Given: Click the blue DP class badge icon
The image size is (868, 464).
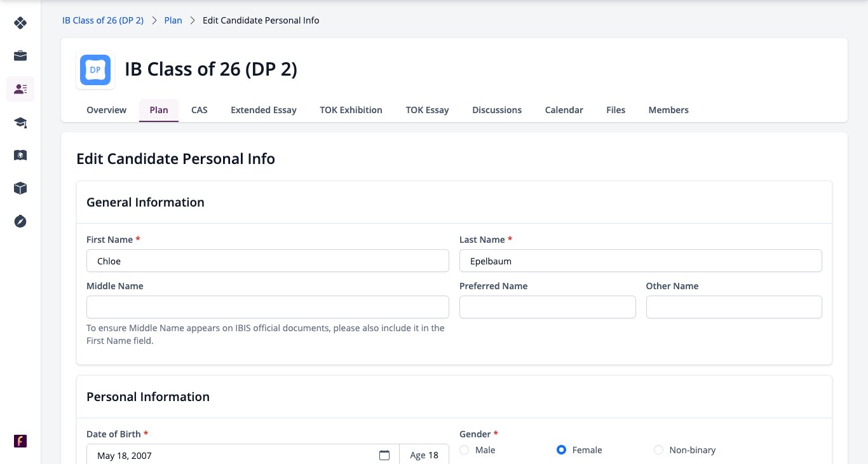Looking at the screenshot, I should 95,70.
